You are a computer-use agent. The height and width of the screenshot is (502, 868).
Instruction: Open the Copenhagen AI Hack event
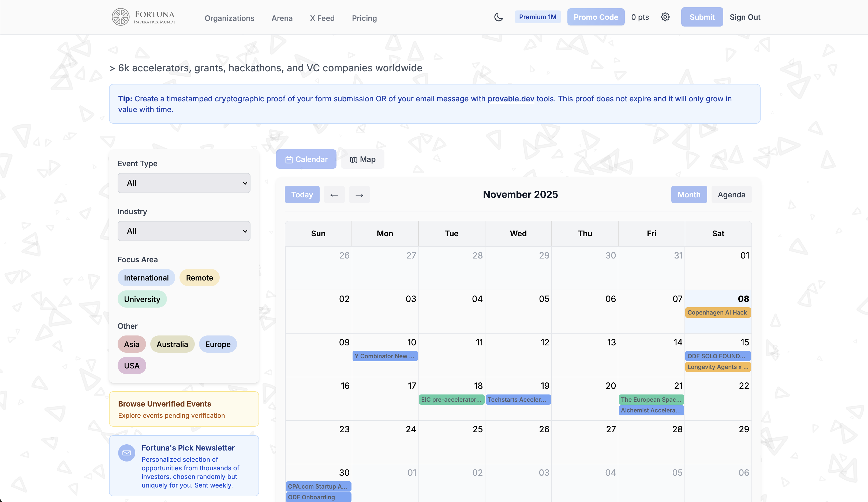pos(718,312)
